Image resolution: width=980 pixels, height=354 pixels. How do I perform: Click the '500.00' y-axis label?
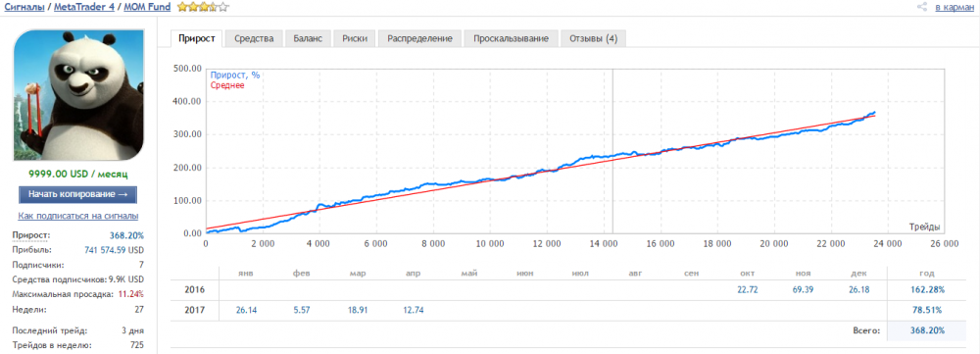(187, 69)
